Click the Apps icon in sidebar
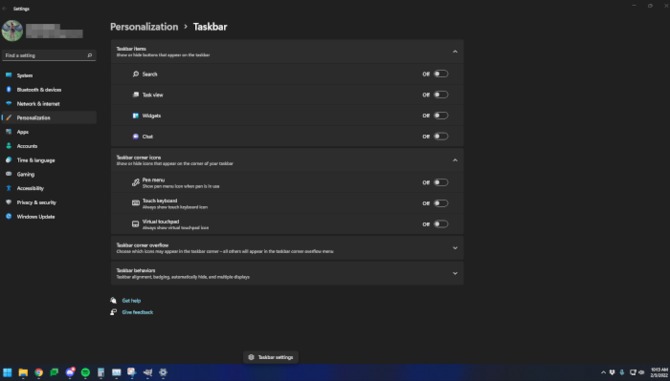 9,132
